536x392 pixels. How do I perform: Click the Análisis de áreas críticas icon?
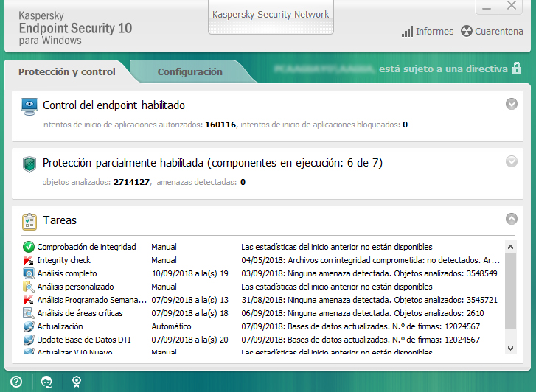pos(29,313)
